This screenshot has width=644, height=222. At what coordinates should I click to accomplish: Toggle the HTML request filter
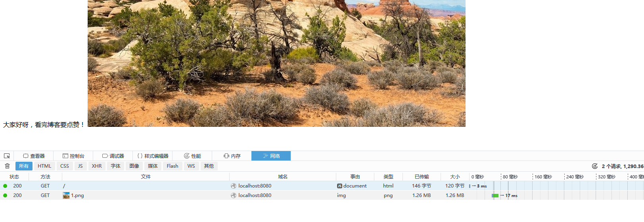(44, 166)
